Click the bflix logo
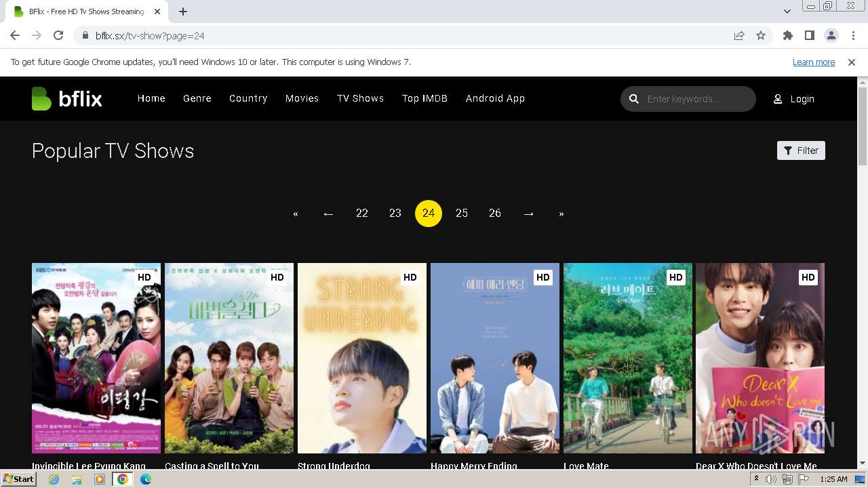This screenshot has width=868, height=488. click(66, 99)
